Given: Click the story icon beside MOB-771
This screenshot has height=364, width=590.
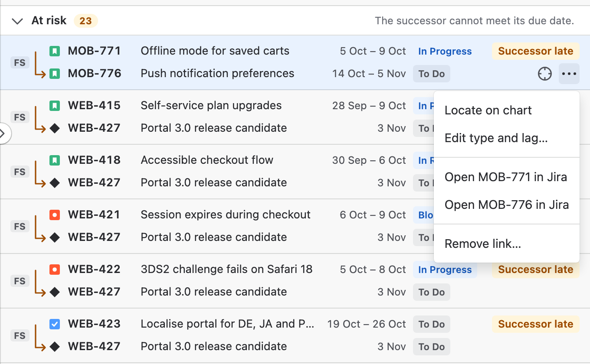Looking at the screenshot, I should click(x=54, y=51).
